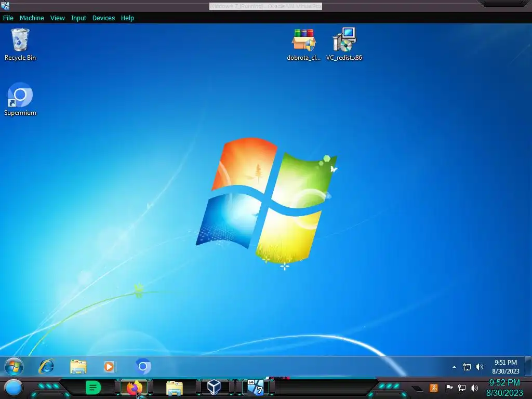Click guest tray volume speaker icon
Viewport: 532px width, 399px height.
tap(479, 367)
